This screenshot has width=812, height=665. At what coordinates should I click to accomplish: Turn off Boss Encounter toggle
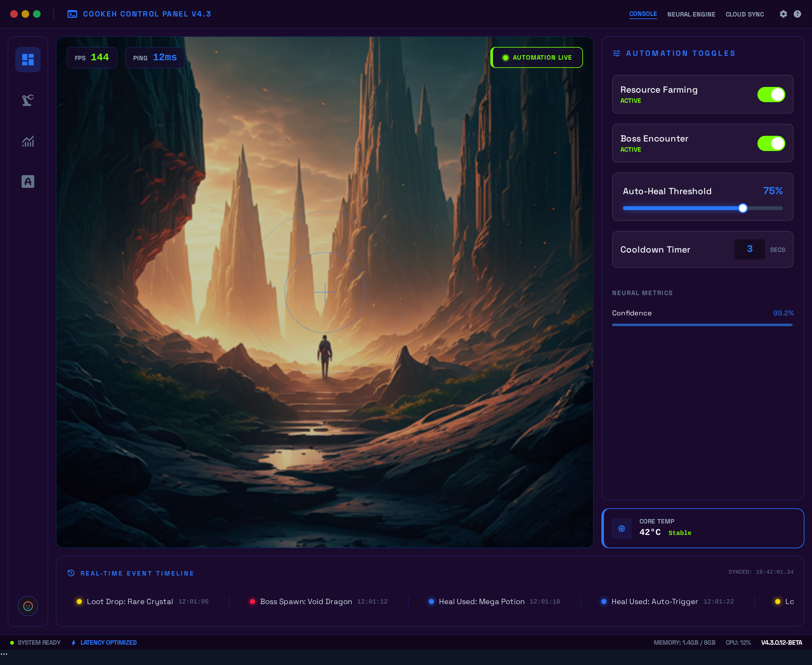click(x=771, y=143)
